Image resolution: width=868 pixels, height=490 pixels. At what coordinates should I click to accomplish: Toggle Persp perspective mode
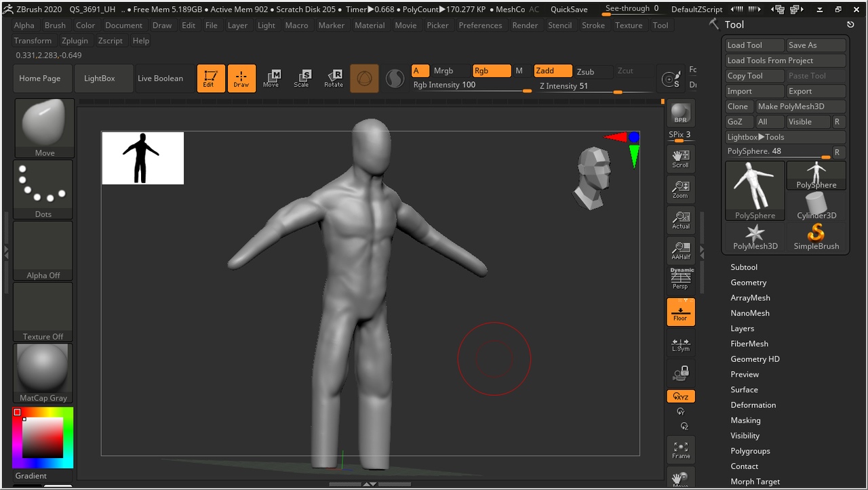(x=680, y=279)
